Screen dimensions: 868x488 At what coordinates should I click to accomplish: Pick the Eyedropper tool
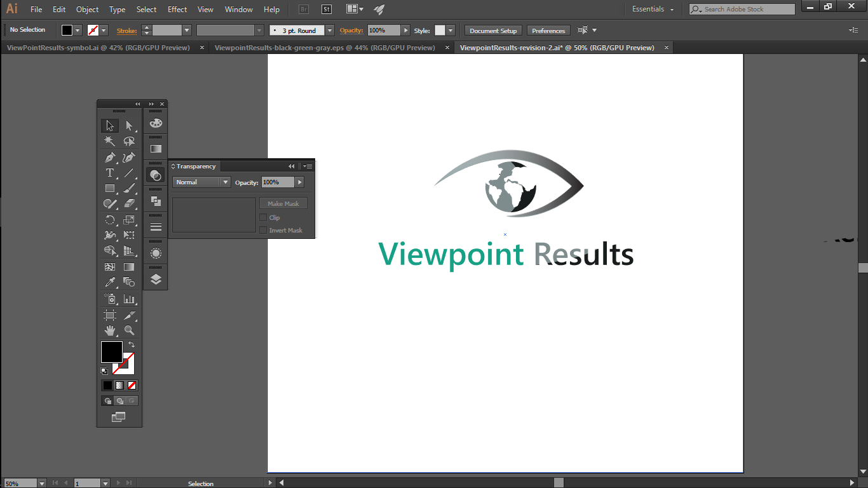tap(110, 282)
